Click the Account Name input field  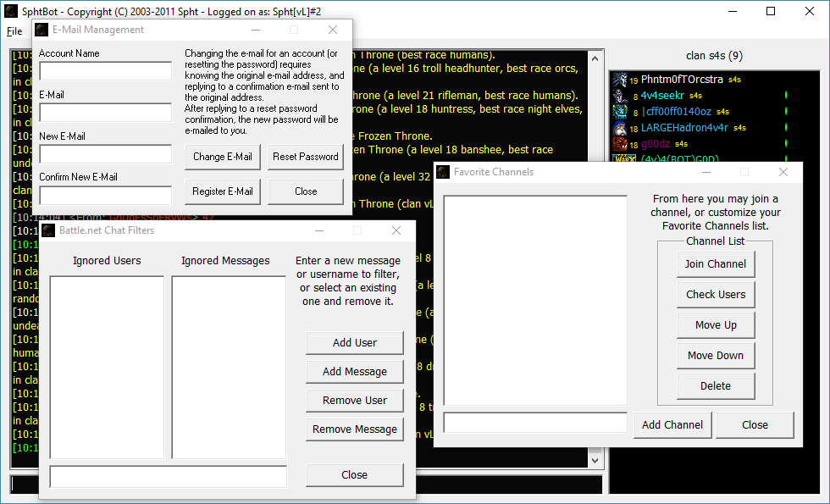pyautogui.click(x=105, y=71)
